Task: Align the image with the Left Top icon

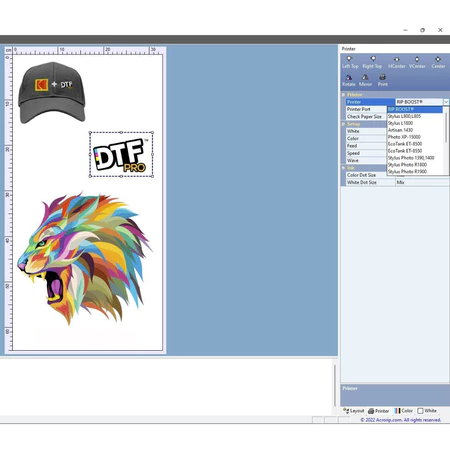Action: tap(350, 62)
